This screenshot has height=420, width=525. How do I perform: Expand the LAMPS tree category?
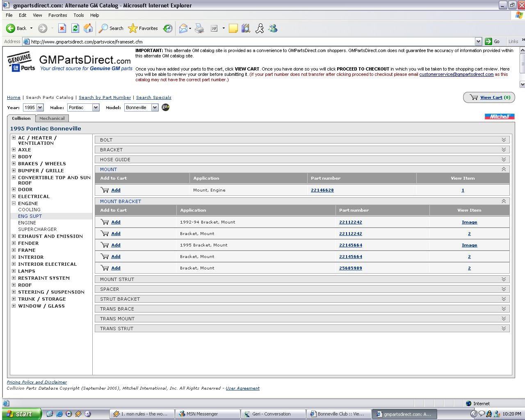(x=14, y=271)
